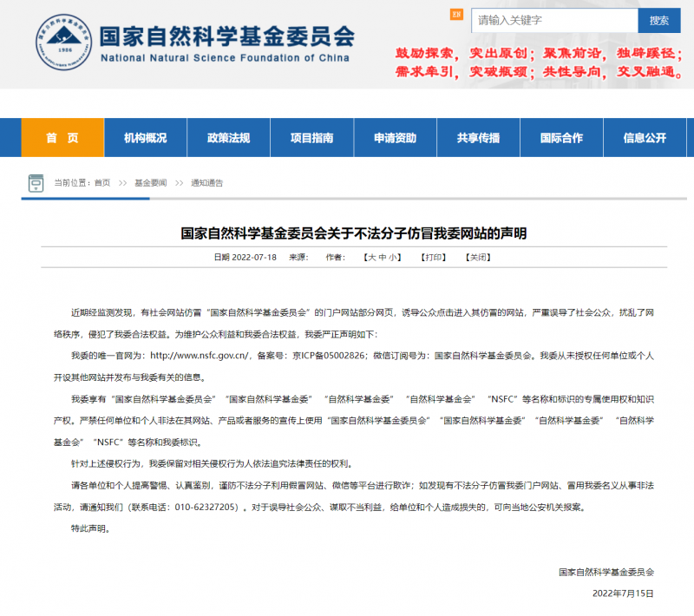Viewport: 694px width, 616px height.
Task: Click the site title 国家自然科学基金委员会 header text
Action: pos(227,36)
